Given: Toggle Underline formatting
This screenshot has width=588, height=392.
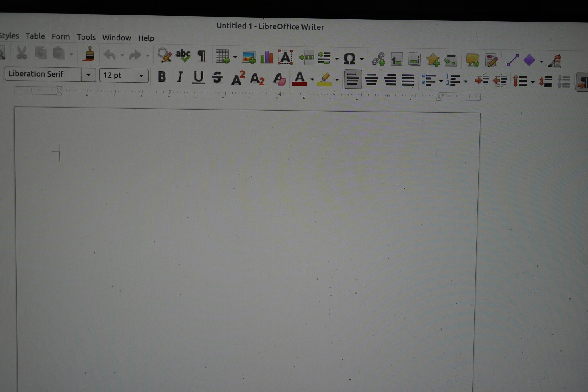Looking at the screenshot, I should pyautogui.click(x=198, y=77).
